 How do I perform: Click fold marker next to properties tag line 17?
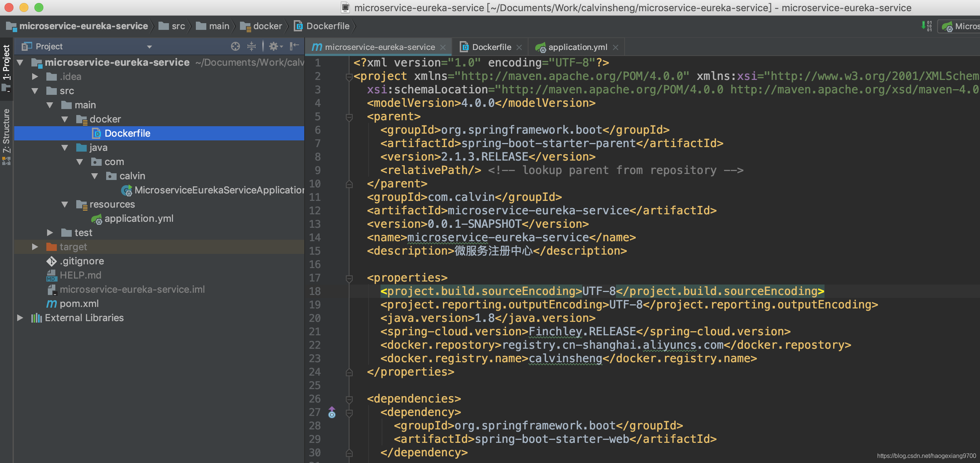349,278
